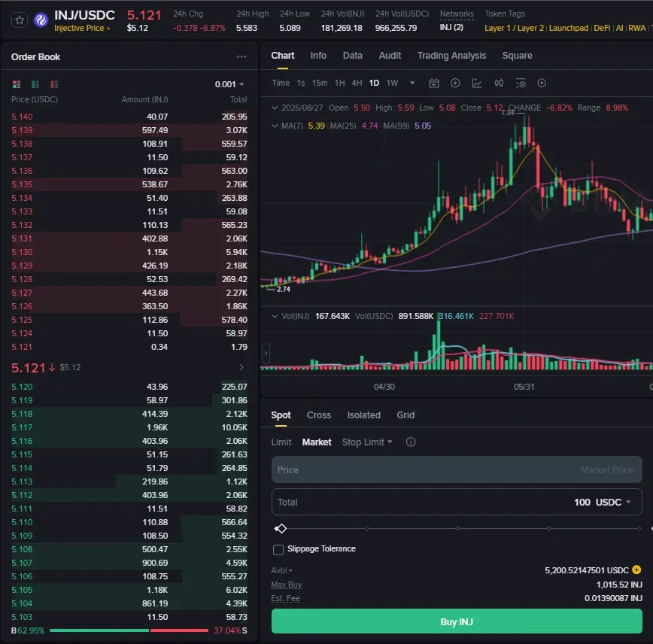Show buy orders only view icon
The height and width of the screenshot is (644, 653).
(35, 84)
